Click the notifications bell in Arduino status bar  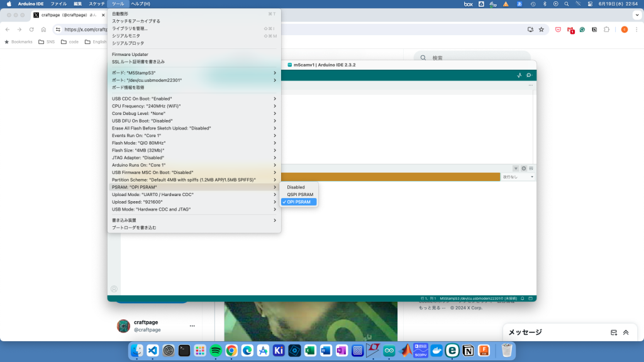pyautogui.click(x=523, y=299)
